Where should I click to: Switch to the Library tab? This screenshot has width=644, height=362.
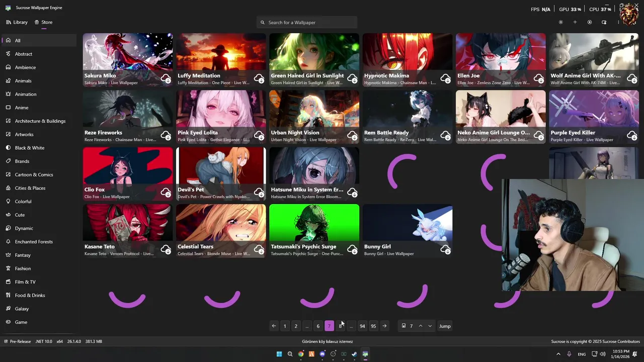(17, 22)
